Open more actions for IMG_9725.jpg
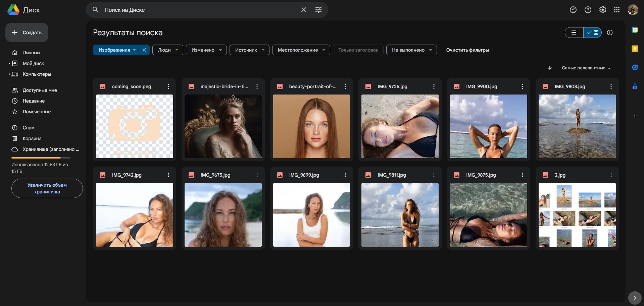 click(x=434, y=86)
